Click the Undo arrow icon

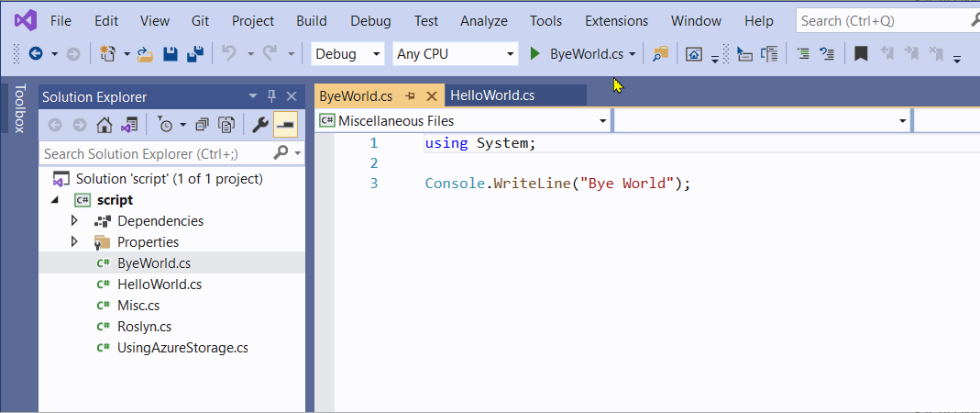tap(229, 54)
